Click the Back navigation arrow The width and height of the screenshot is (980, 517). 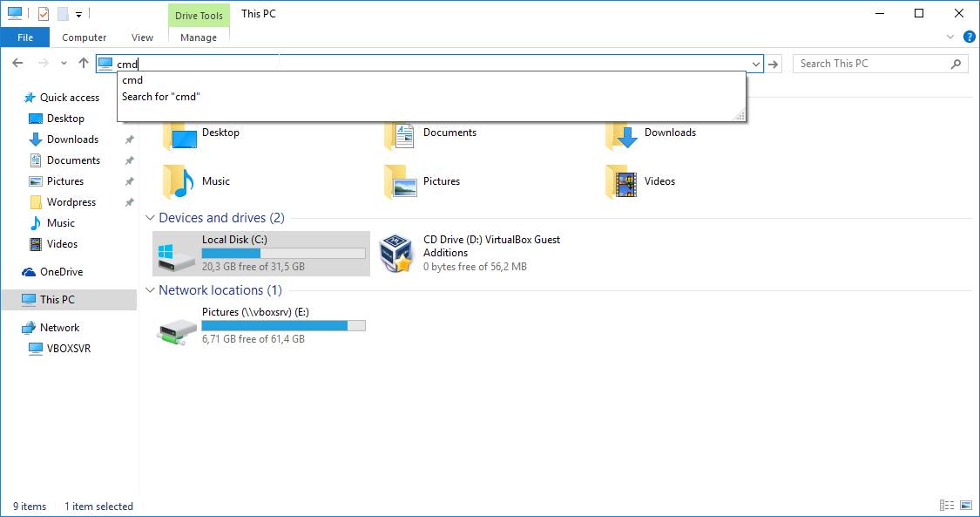point(17,63)
